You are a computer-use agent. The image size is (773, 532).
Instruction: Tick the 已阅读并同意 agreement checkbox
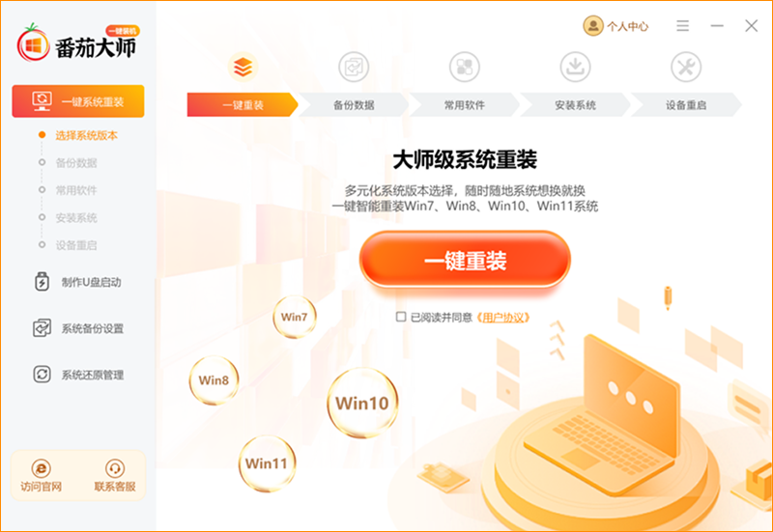click(x=401, y=317)
